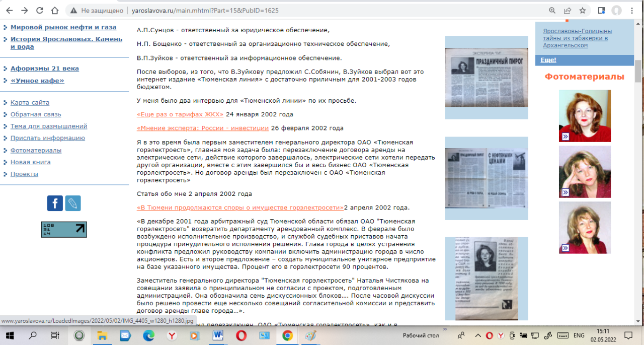Launch Opera browser from taskbar
The image size is (644, 345).
[x=241, y=335]
